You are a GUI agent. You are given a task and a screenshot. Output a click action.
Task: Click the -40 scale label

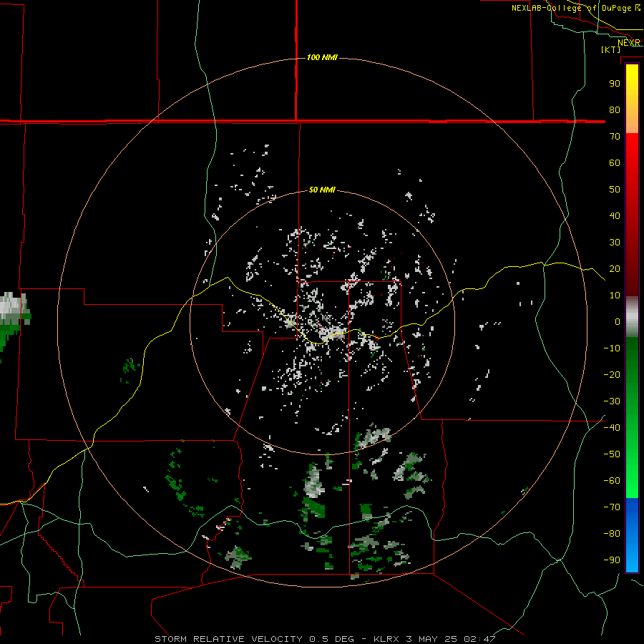(x=612, y=428)
